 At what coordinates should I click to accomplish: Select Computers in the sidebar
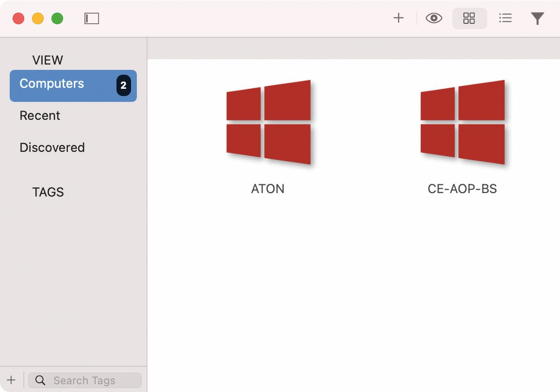tap(73, 86)
